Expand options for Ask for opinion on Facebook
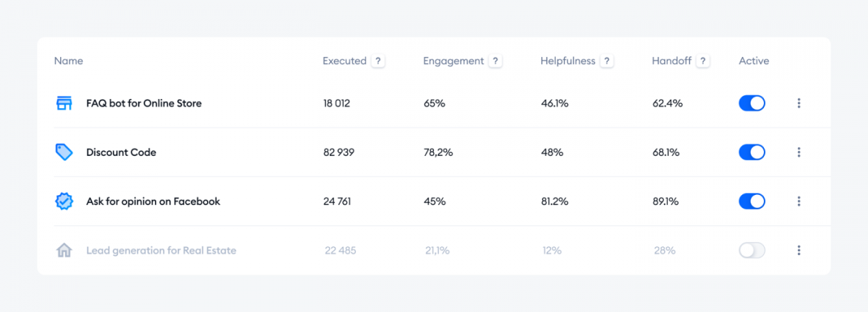Image resolution: width=868 pixels, height=312 pixels. click(x=799, y=201)
